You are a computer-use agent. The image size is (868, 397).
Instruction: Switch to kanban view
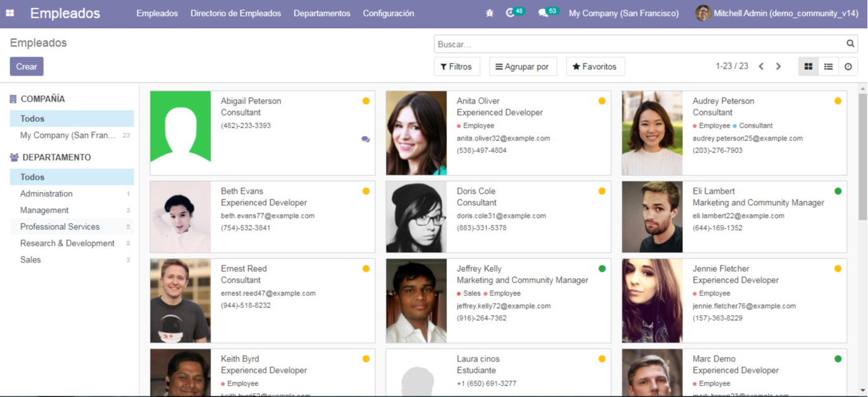tap(808, 67)
